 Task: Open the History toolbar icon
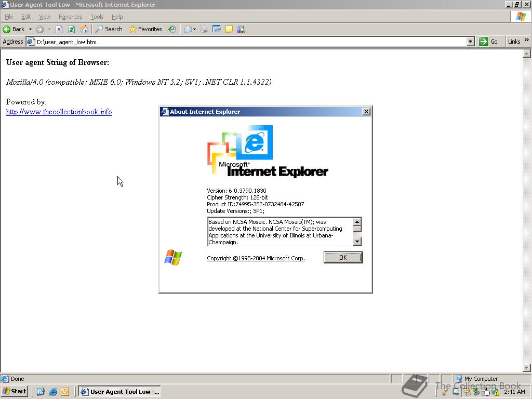point(172,29)
